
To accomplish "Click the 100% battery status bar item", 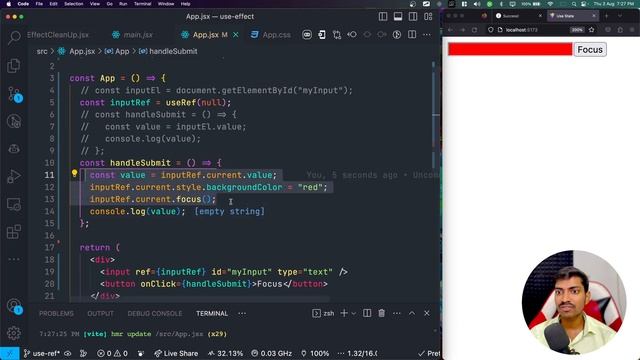I will pos(315,353).
